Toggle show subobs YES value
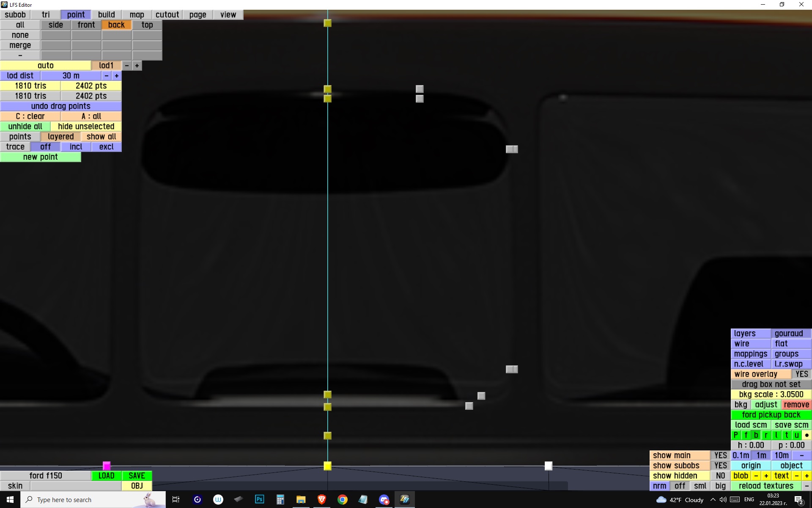The width and height of the screenshot is (812, 508). pos(720,466)
